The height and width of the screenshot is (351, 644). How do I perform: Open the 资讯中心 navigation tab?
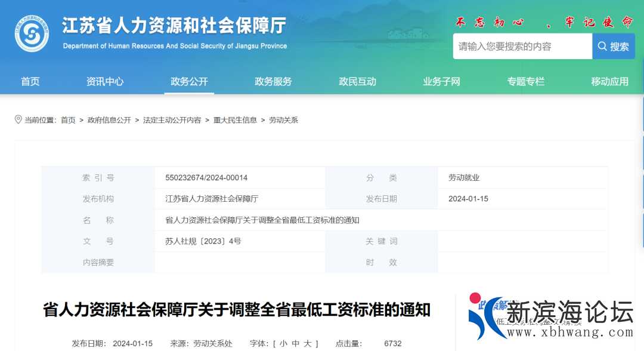(105, 82)
